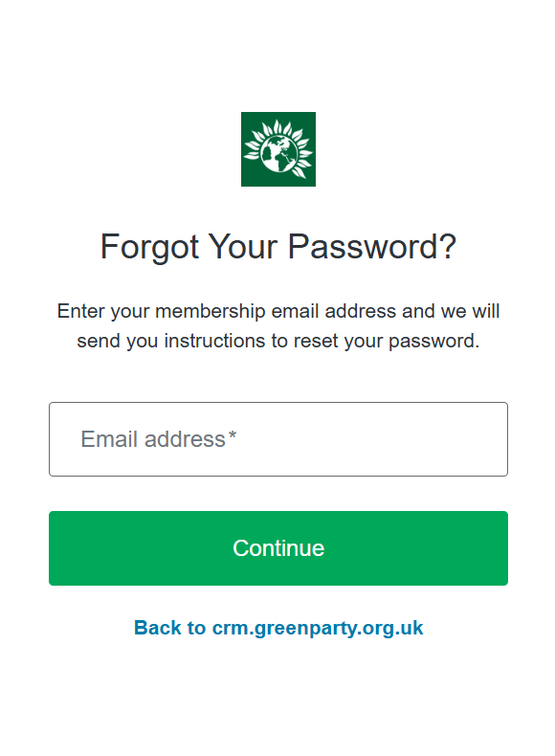Follow the Back to link below Continue
This screenshot has width=555, height=756.
[278, 628]
